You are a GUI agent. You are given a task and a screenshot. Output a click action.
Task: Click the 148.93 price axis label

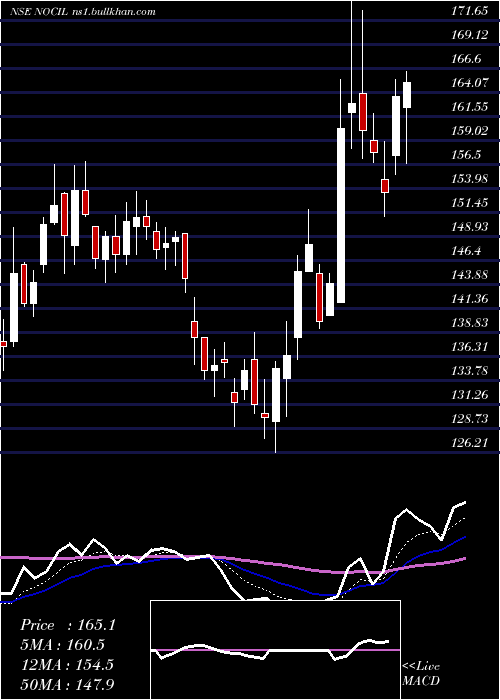(x=469, y=228)
